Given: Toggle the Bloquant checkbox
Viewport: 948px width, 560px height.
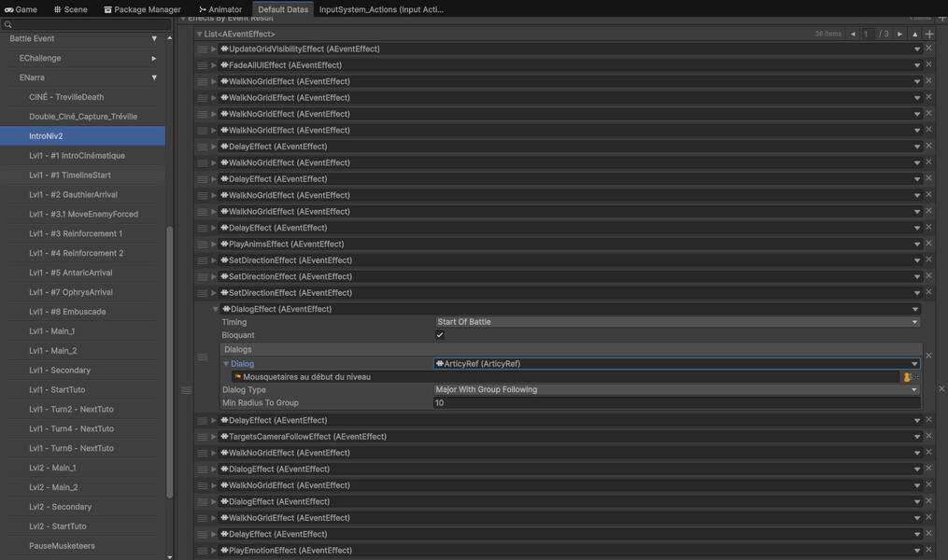Looking at the screenshot, I should coord(440,335).
